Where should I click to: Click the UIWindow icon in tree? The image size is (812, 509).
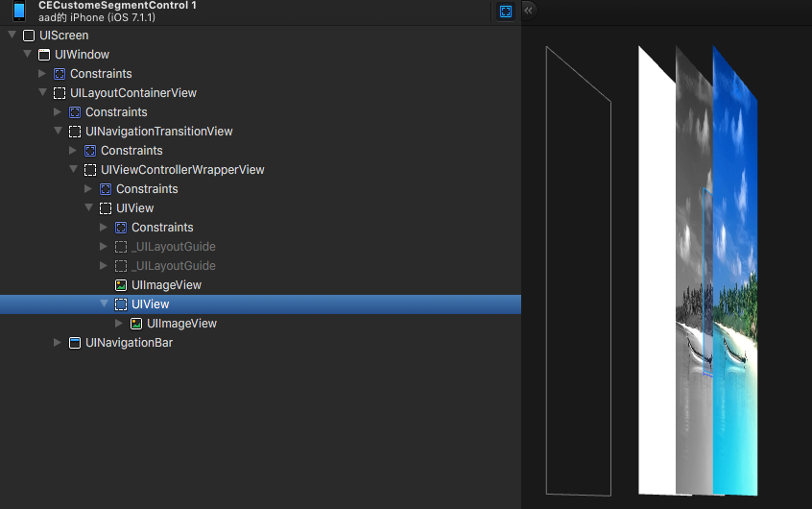(x=44, y=55)
